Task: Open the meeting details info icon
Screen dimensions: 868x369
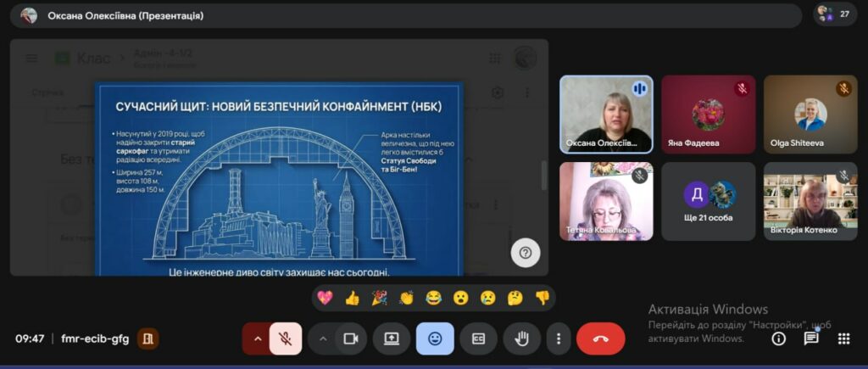Action: tap(778, 338)
